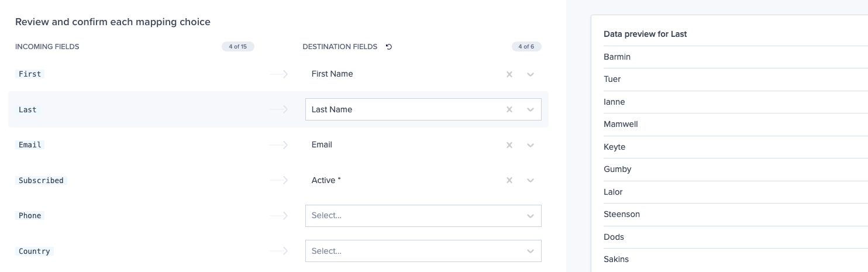Open the Last Name dropdown chevron
This screenshot has height=272, width=868.
coord(531,109)
